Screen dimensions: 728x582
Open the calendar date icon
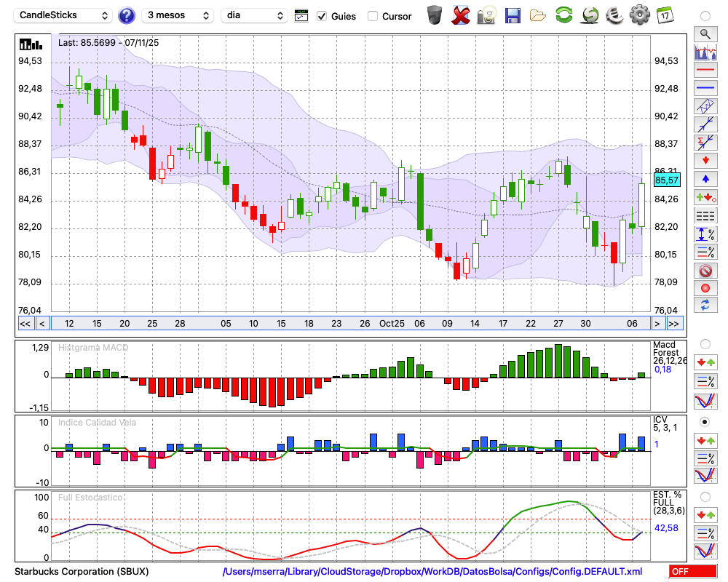tap(664, 15)
